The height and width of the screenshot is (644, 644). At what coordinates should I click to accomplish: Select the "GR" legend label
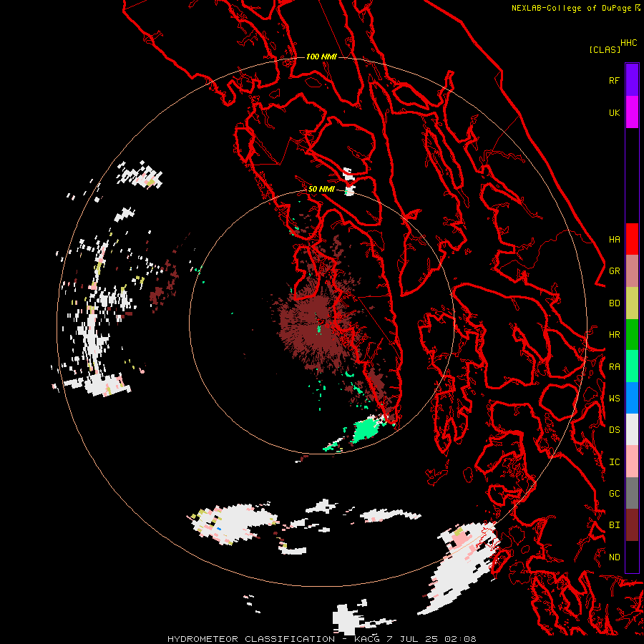tap(615, 270)
